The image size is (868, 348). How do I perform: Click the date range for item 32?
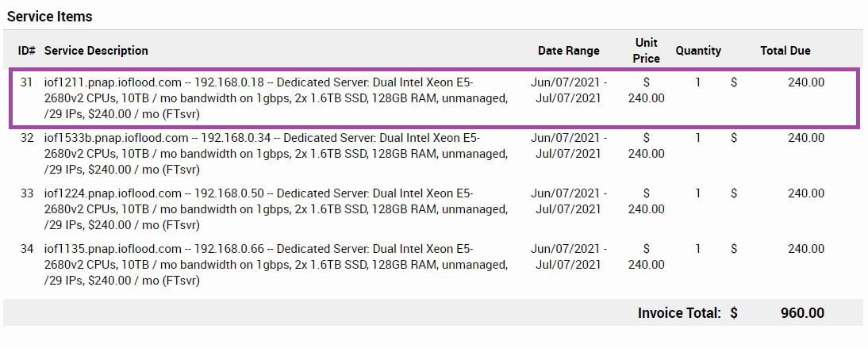[569, 145]
